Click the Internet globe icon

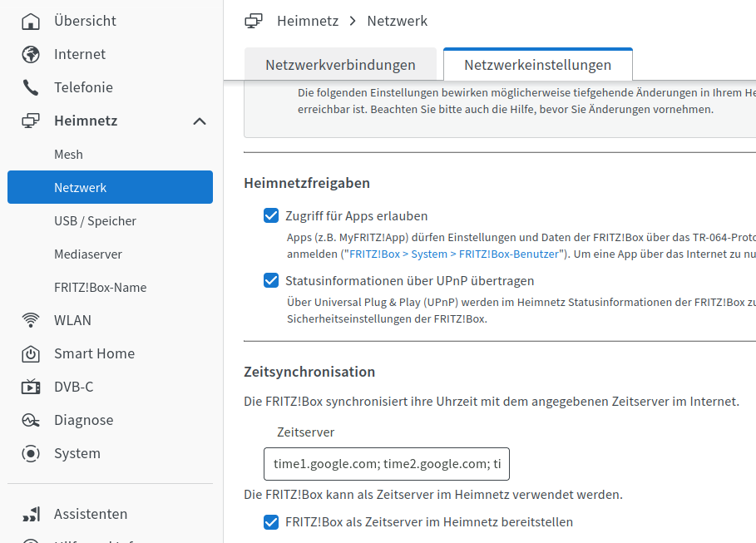[31, 55]
